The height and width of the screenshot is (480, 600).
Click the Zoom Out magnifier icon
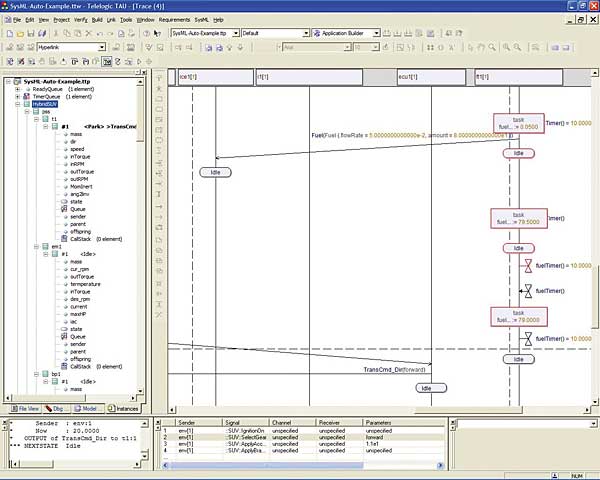pos(517,47)
